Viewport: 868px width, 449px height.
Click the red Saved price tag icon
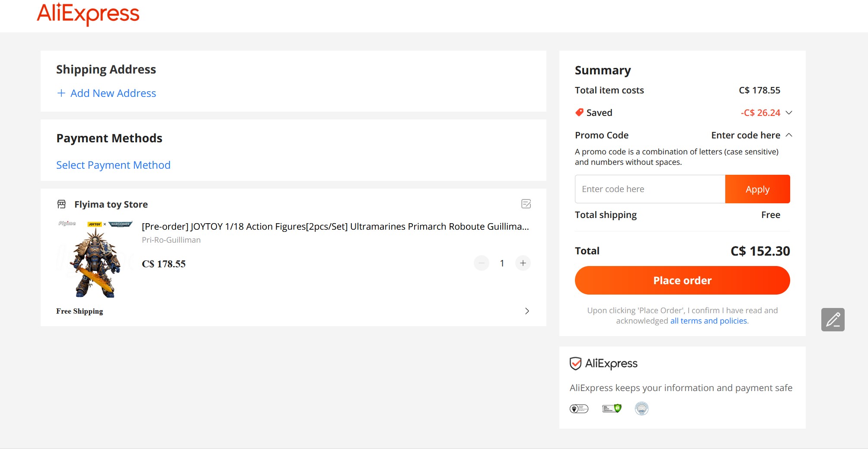(579, 112)
